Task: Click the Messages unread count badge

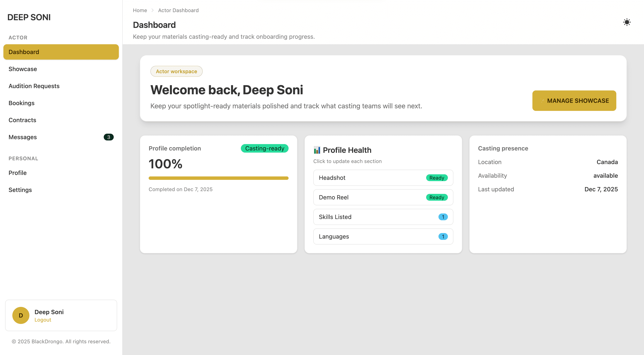Action: (108, 137)
